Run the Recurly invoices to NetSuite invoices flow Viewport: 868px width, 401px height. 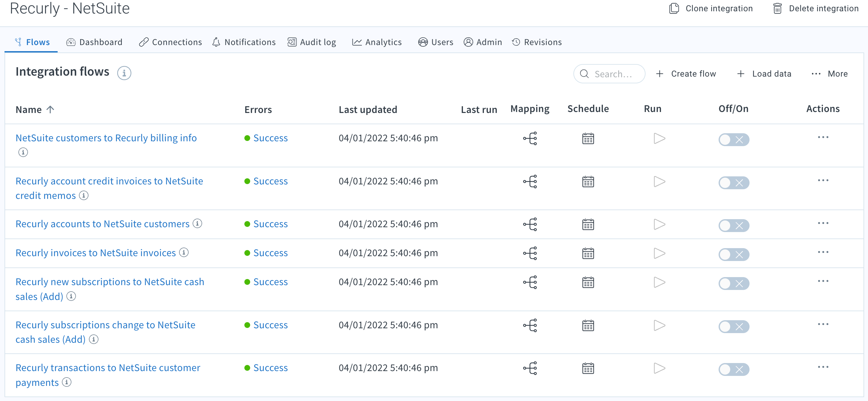click(x=659, y=253)
